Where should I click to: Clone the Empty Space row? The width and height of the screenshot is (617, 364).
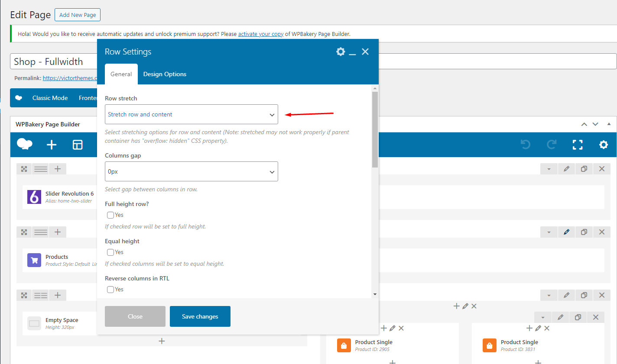[x=584, y=295]
